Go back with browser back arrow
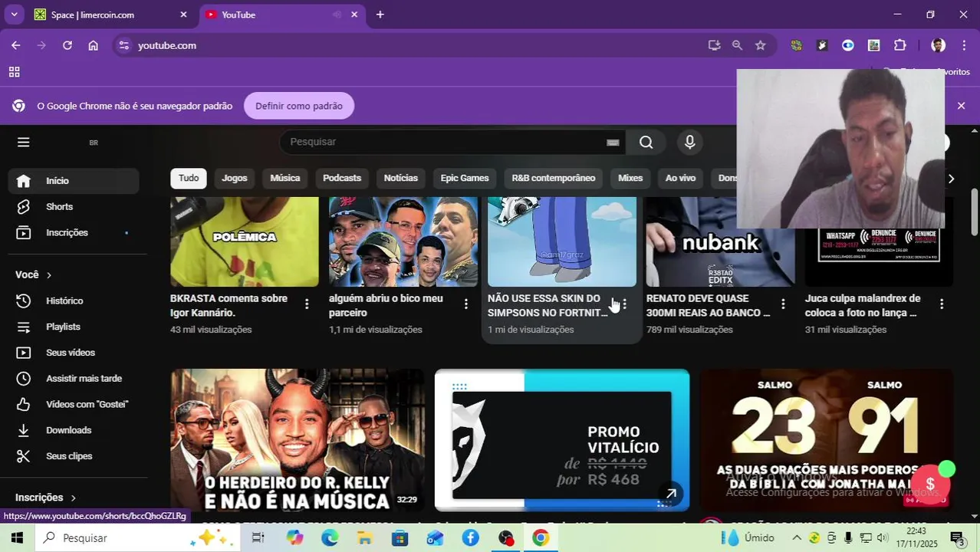 point(15,45)
